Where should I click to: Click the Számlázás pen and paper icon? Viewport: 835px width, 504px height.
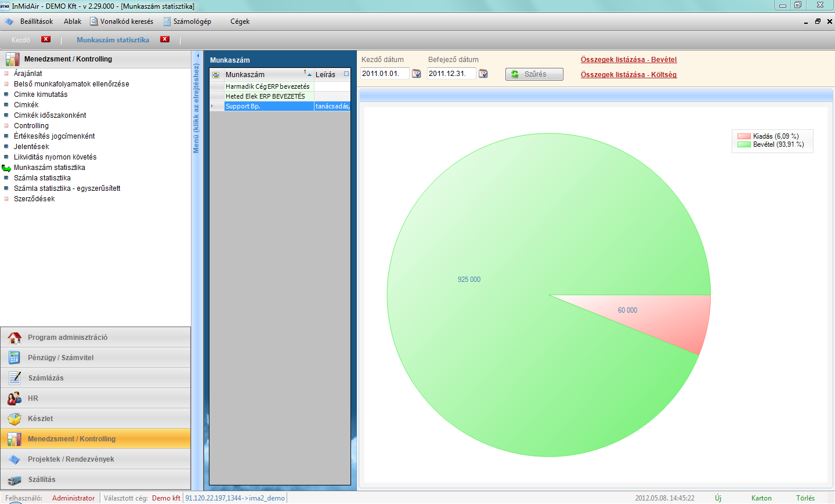point(15,378)
